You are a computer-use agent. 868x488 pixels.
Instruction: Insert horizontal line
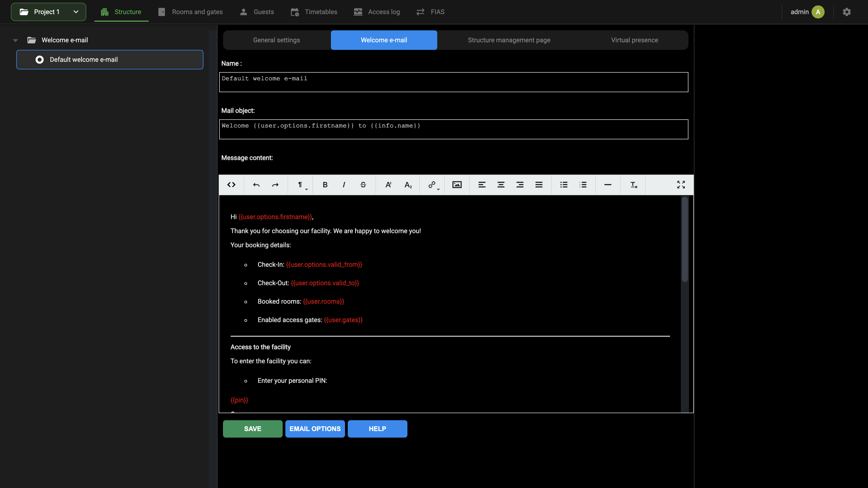pyautogui.click(x=608, y=185)
